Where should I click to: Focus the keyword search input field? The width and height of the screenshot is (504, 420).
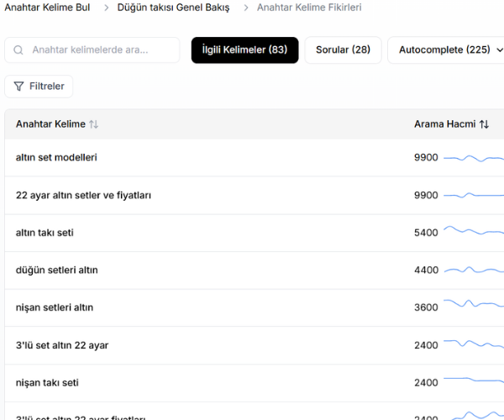(x=101, y=50)
